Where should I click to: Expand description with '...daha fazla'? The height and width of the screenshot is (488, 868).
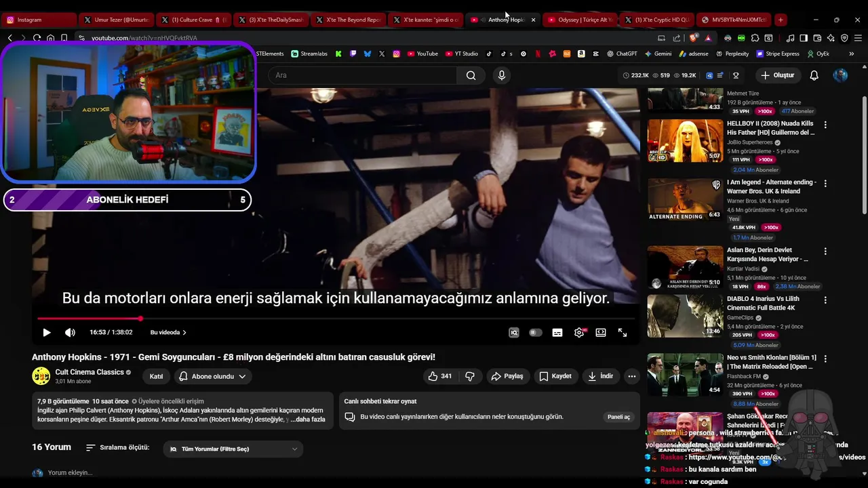tap(308, 420)
